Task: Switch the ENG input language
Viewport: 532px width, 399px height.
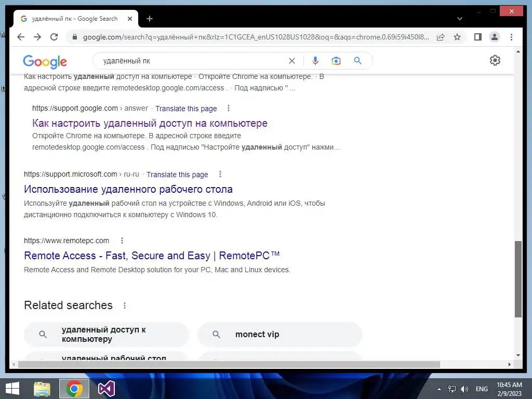Action: point(482,389)
